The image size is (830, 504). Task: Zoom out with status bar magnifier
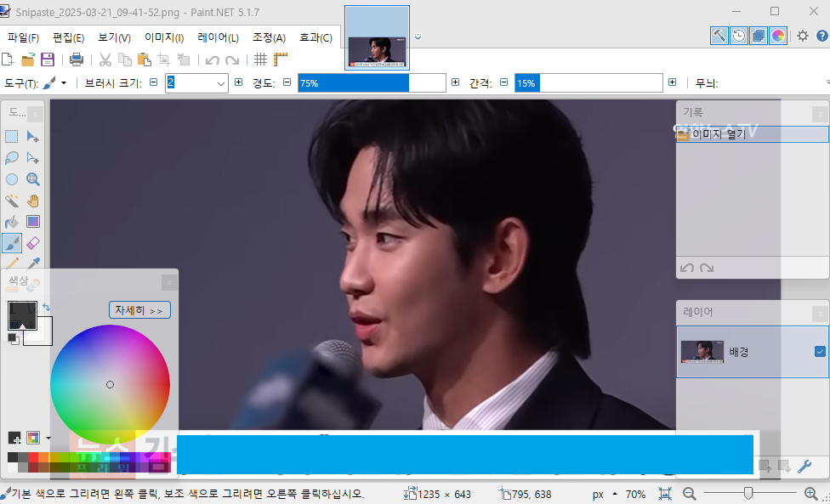coord(689,494)
